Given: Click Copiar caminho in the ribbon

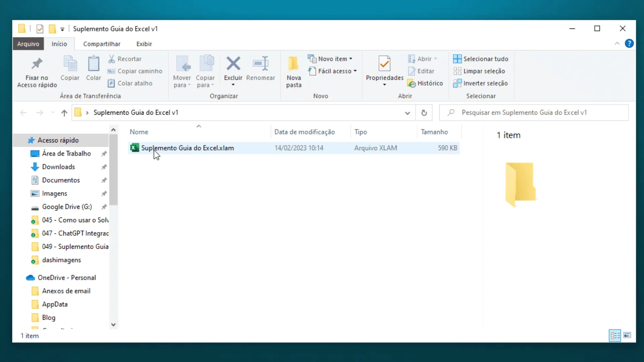Looking at the screenshot, I should tap(135, 71).
